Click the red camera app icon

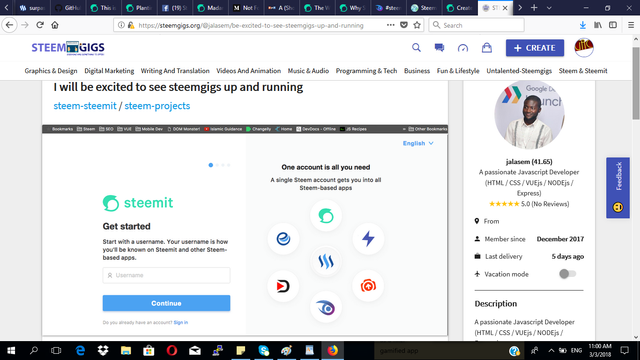(x=368, y=286)
